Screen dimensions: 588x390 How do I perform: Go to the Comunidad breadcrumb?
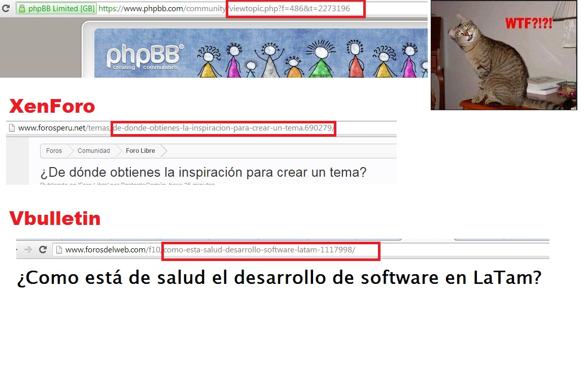pyautogui.click(x=93, y=151)
